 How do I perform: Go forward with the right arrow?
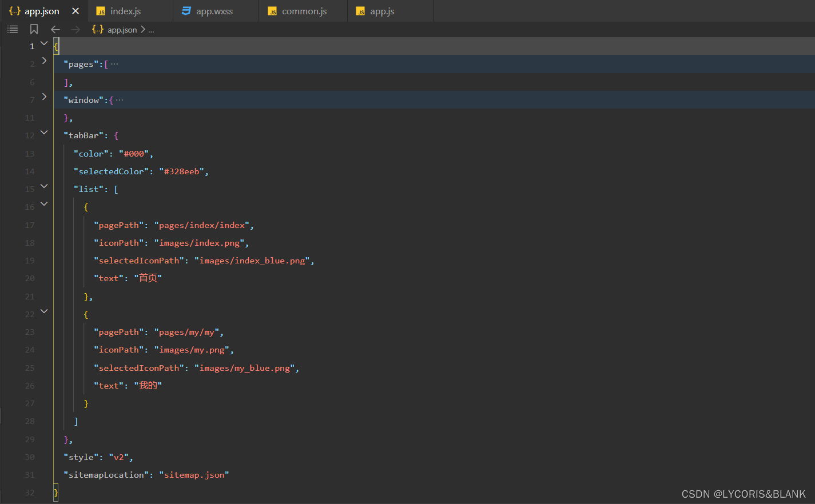point(75,29)
